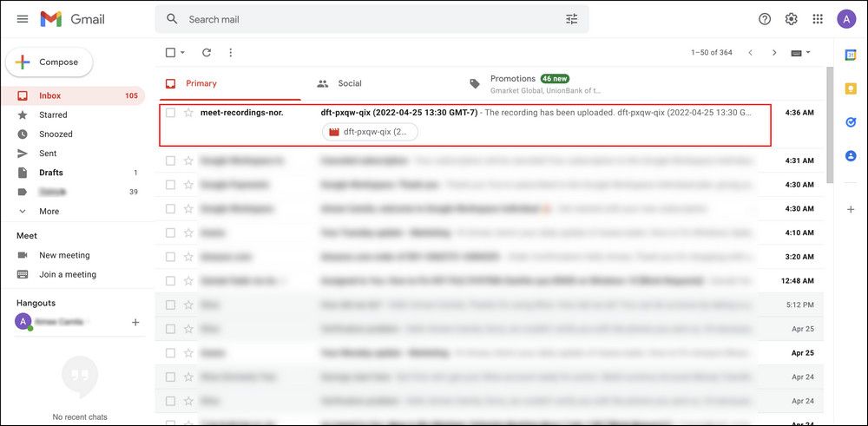Get add-ons plus icon
The height and width of the screenshot is (426, 868).
[851, 209]
